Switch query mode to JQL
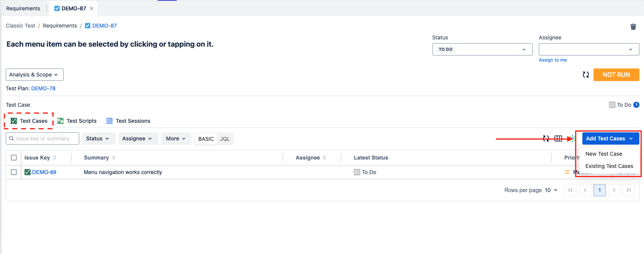 (x=225, y=139)
